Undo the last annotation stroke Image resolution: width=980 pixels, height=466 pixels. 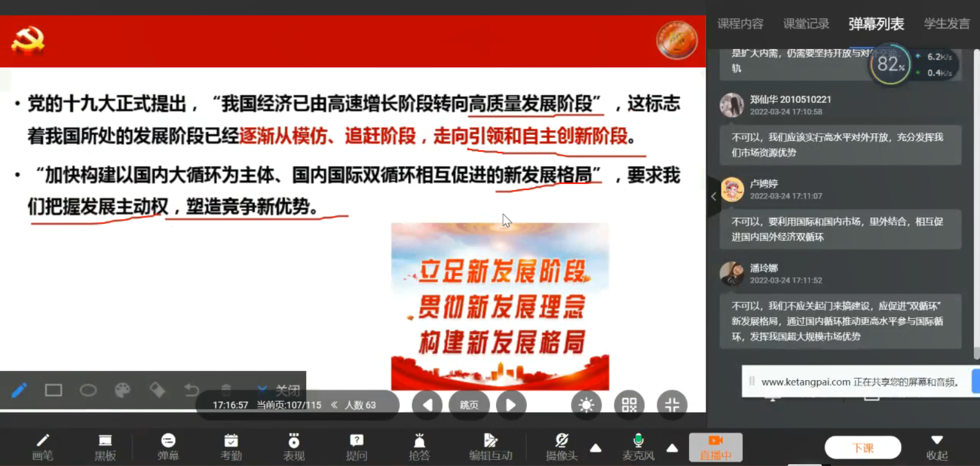pyautogui.click(x=192, y=390)
